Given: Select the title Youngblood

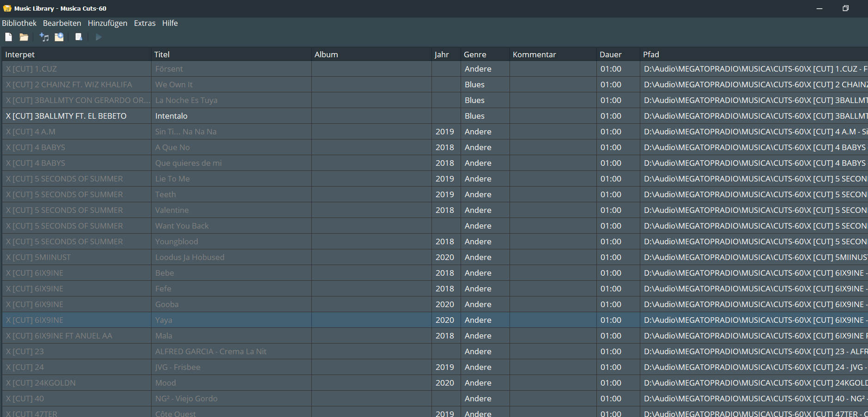Looking at the screenshot, I should pyautogui.click(x=176, y=242).
